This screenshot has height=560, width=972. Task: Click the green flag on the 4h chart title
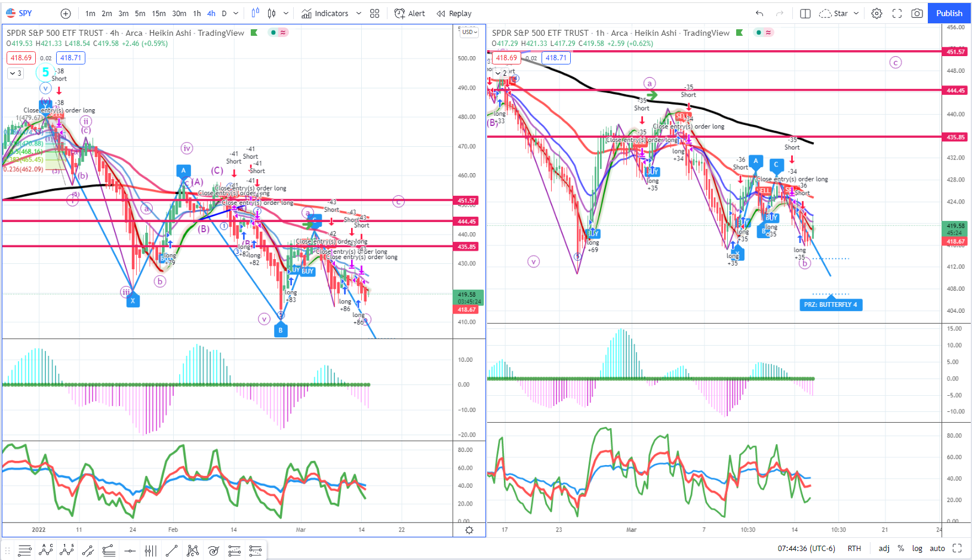point(254,33)
